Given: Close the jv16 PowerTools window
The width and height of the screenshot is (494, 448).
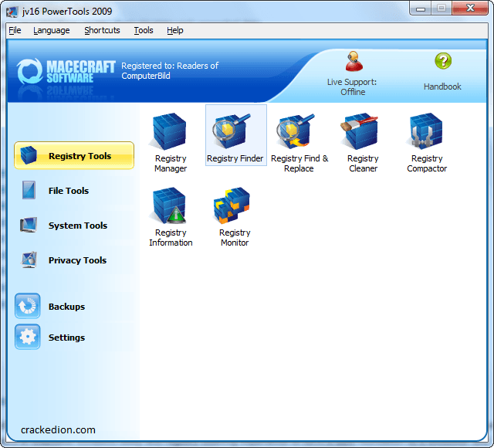Looking at the screenshot, I should coord(470,8).
